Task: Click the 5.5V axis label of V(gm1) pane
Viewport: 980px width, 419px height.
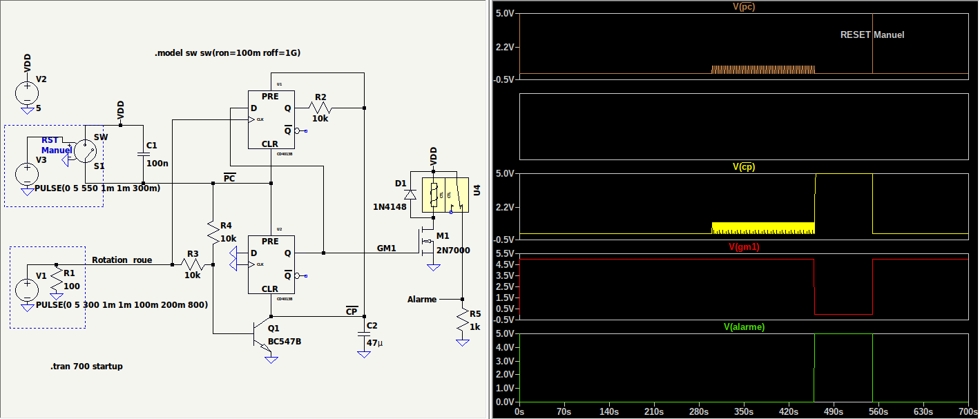Action: (x=506, y=253)
